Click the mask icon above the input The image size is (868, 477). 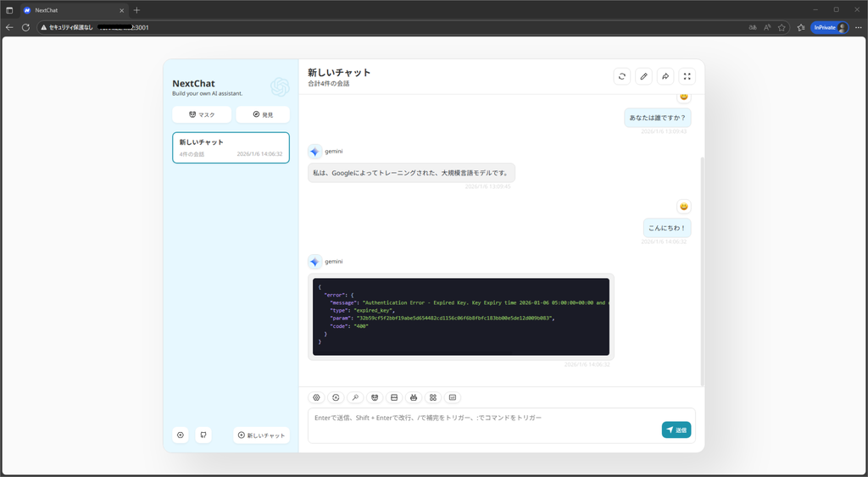[375, 397]
